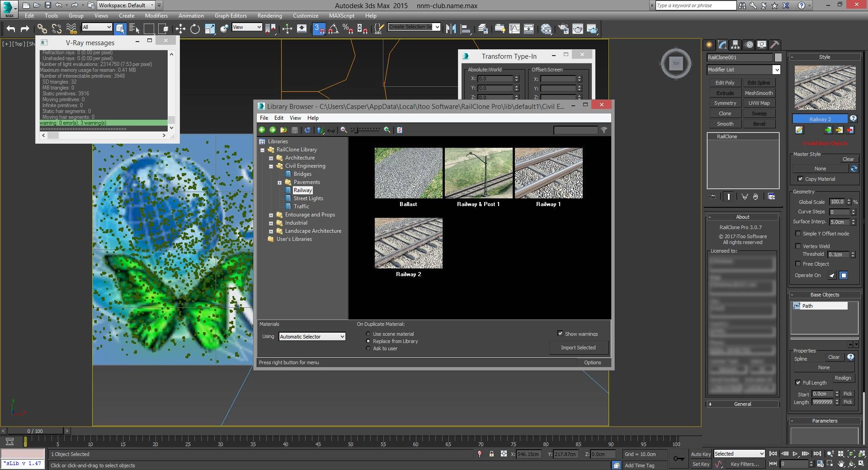Enable Simple Y Offset mode checkbox
This screenshot has height=470, width=868.
(x=798, y=234)
